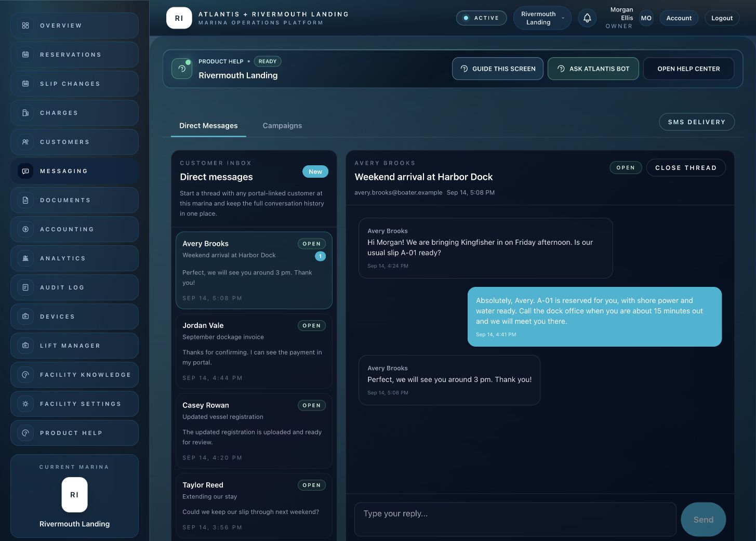This screenshot has width=756, height=541.
Task: Click the Charges sidebar icon
Action: coord(25,113)
